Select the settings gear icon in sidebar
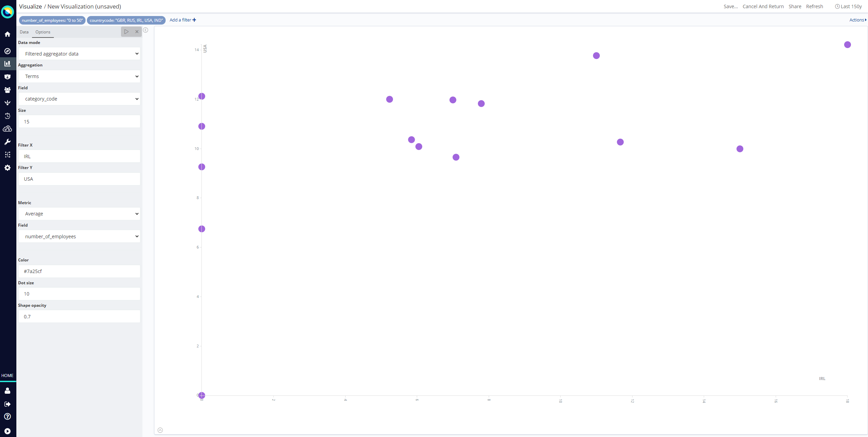Screen dimensions: 868x437 [7, 168]
